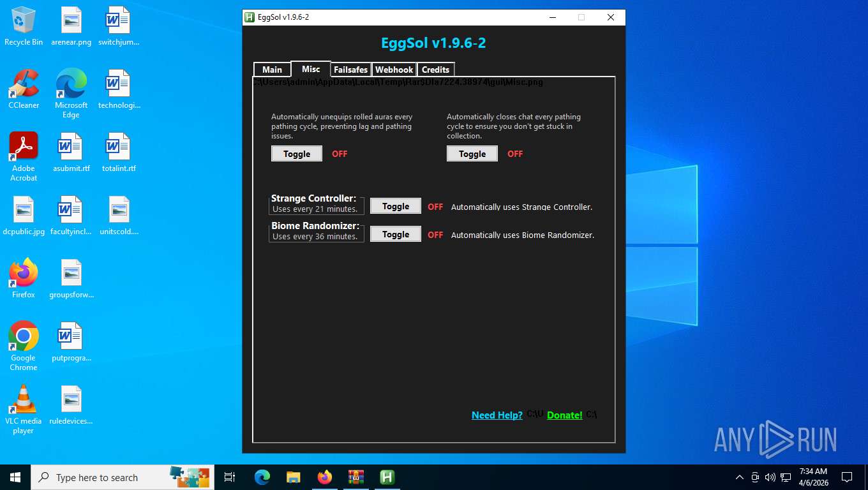Select the dcpublic.jpg desktop file
868x490 pixels.
click(24, 216)
